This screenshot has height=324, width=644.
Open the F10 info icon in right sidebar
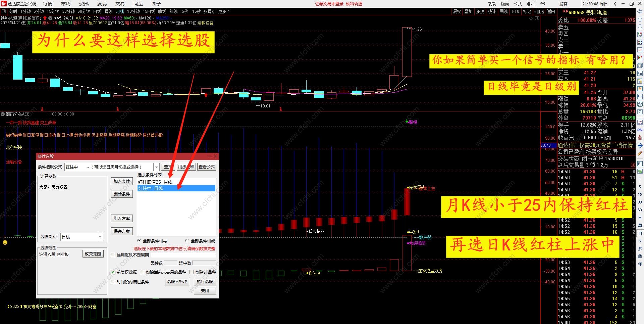pos(640,73)
